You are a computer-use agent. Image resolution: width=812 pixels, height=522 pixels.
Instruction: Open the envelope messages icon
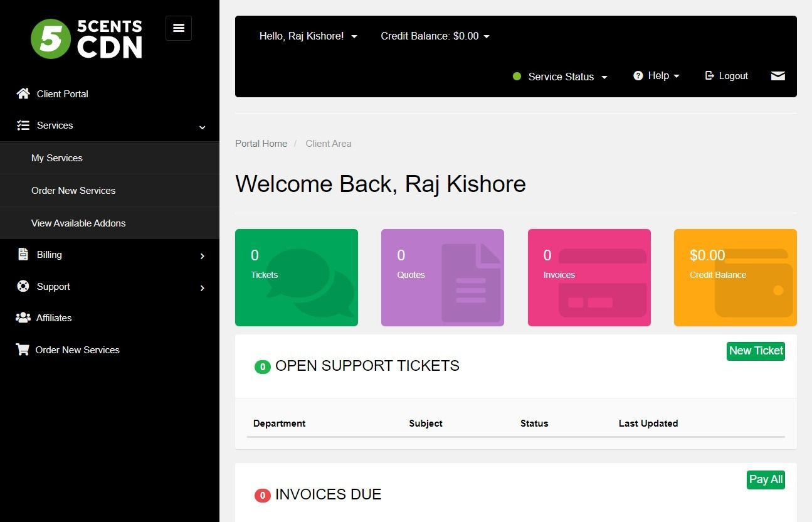pyautogui.click(x=778, y=76)
